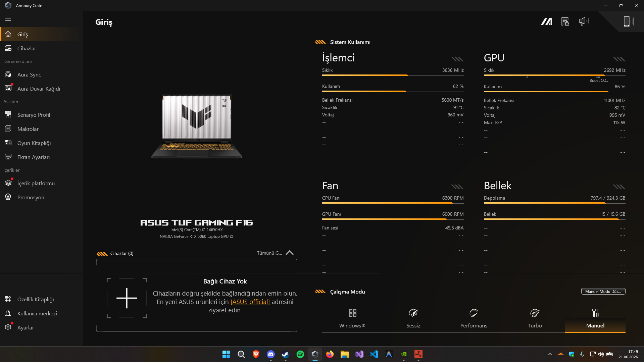The image size is (644, 362).
Task: Click the İşlemci Sıklık frequency bar
Action: click(393, 75)
